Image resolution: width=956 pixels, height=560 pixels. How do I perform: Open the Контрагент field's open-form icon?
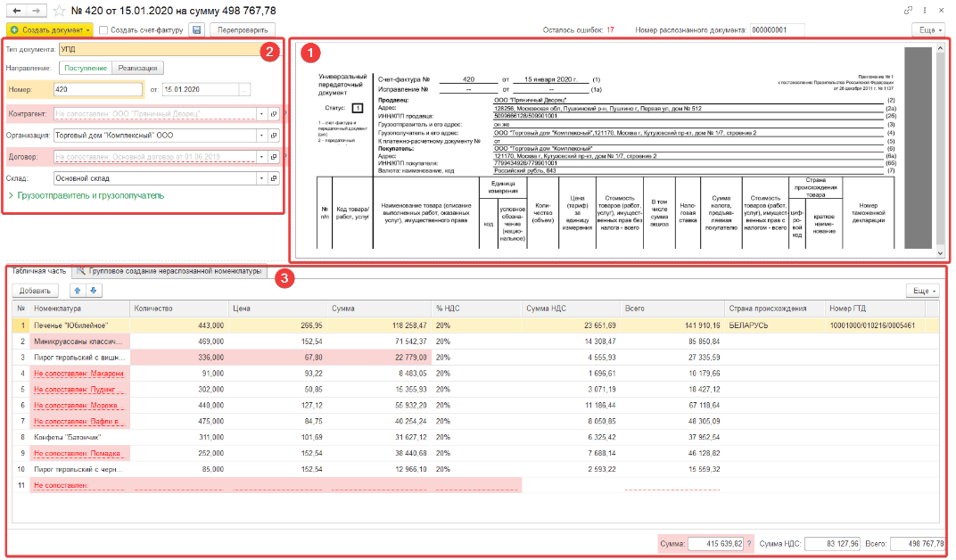pos(275,114)
